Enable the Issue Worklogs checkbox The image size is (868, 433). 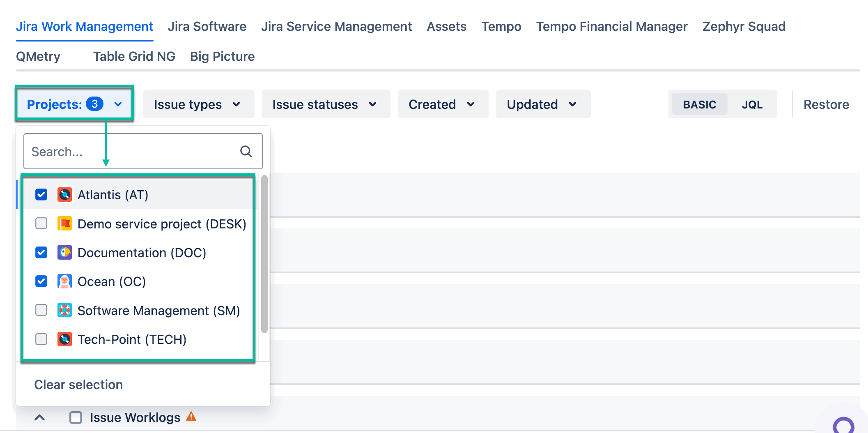(76, 417)
